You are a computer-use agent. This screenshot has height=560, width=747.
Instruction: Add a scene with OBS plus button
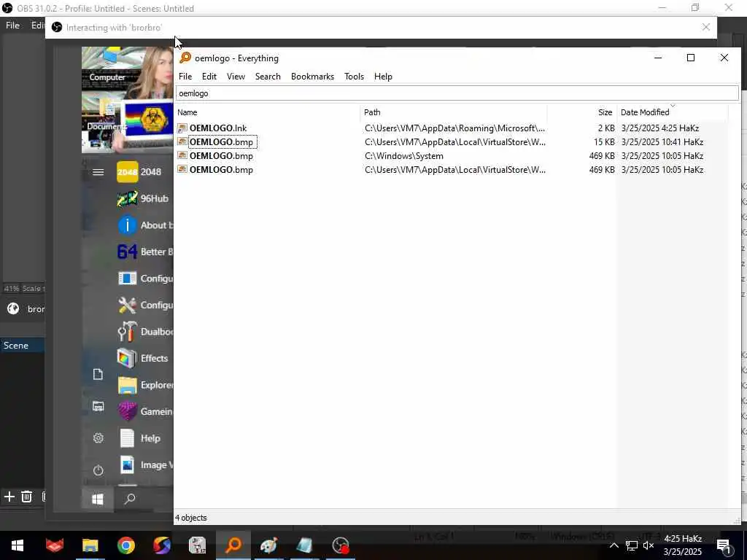point(9,497)
